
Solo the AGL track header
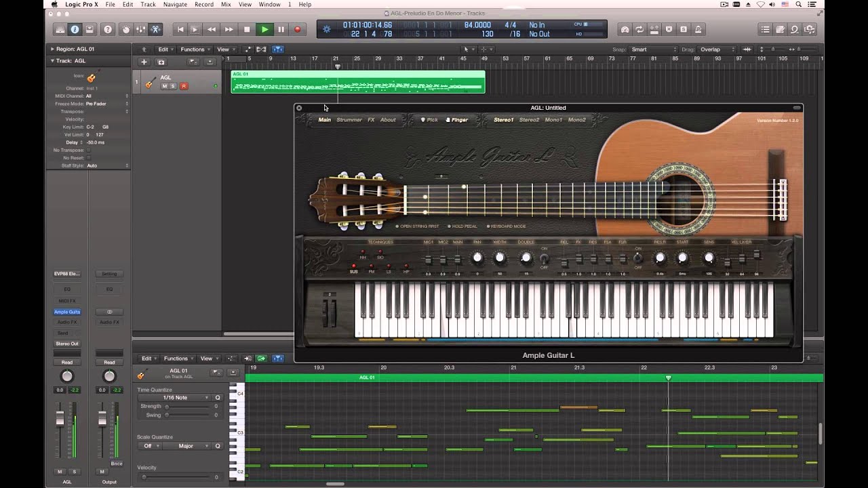tap(173, 86)
